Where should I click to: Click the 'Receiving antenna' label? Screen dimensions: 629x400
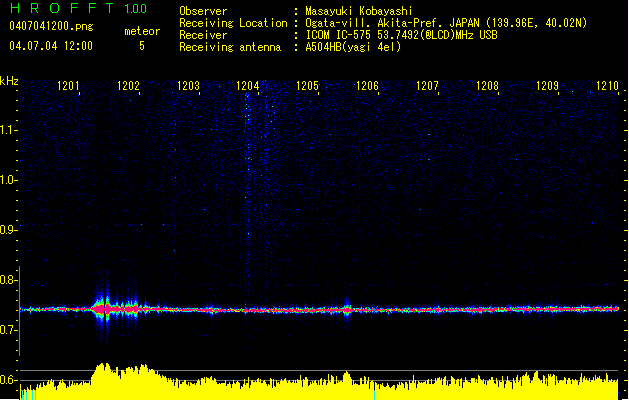(230, 47)
